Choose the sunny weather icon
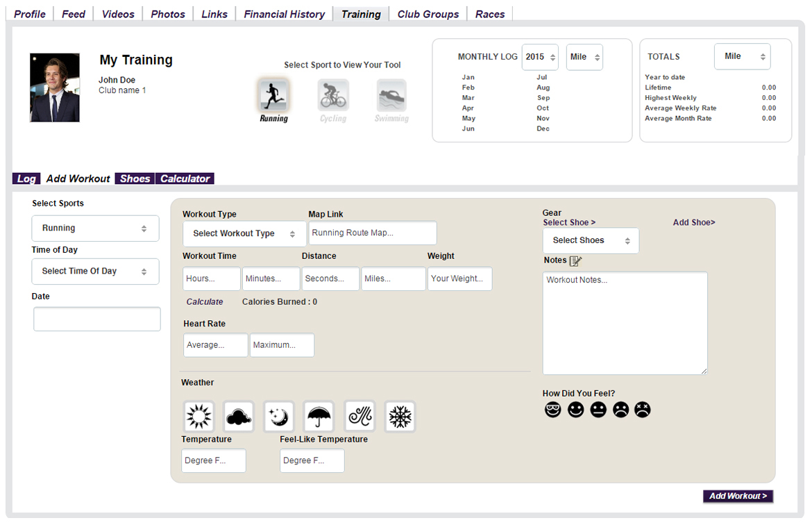Image resolution: width=812 pixels, height=525 pixels. point(198,417)
